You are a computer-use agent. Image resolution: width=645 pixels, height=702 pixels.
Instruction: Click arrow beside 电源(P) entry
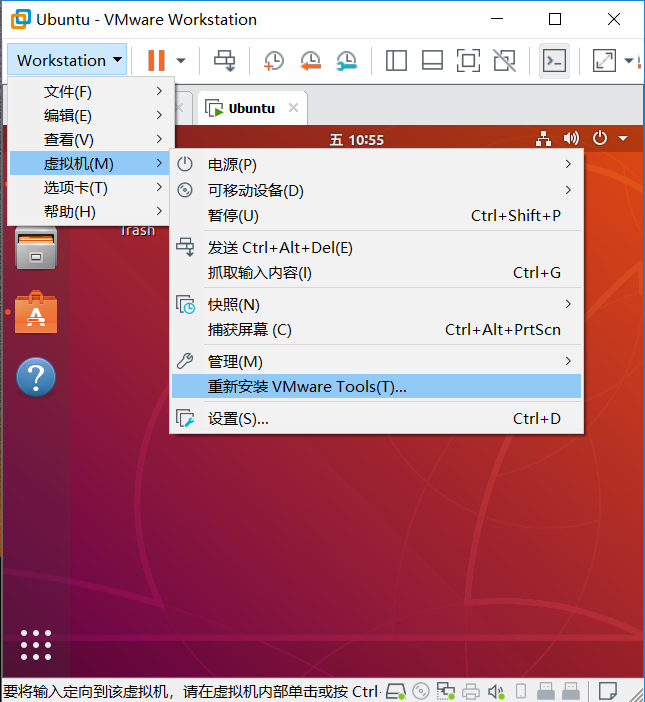tap(568, 164)
